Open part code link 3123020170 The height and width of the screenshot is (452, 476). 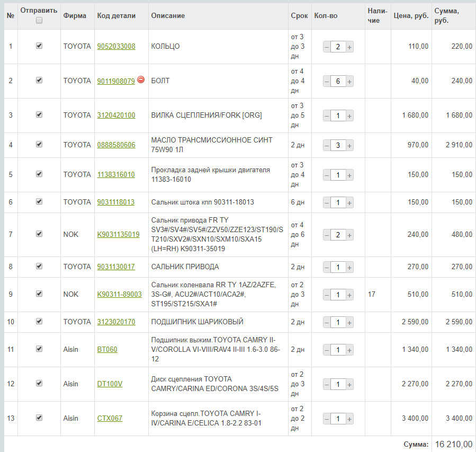116,322
